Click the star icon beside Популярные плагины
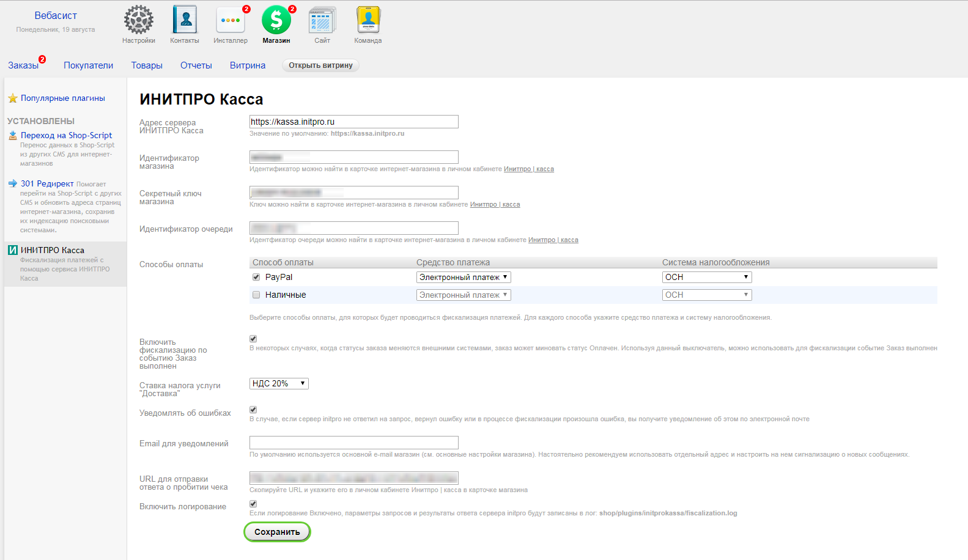Screen dimensions: 968x560 coord(12,98)
